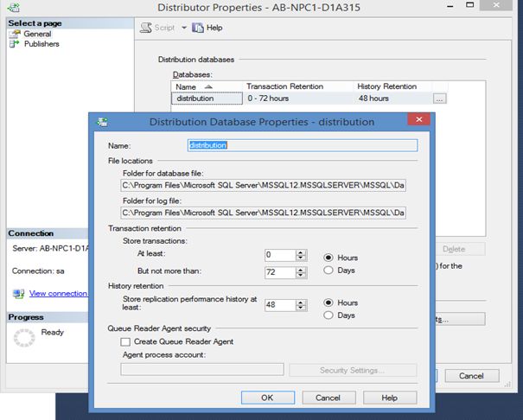Expand the Script dropdown arrow
The height and width of the screenshot is (420, 523).
(184, 28)
